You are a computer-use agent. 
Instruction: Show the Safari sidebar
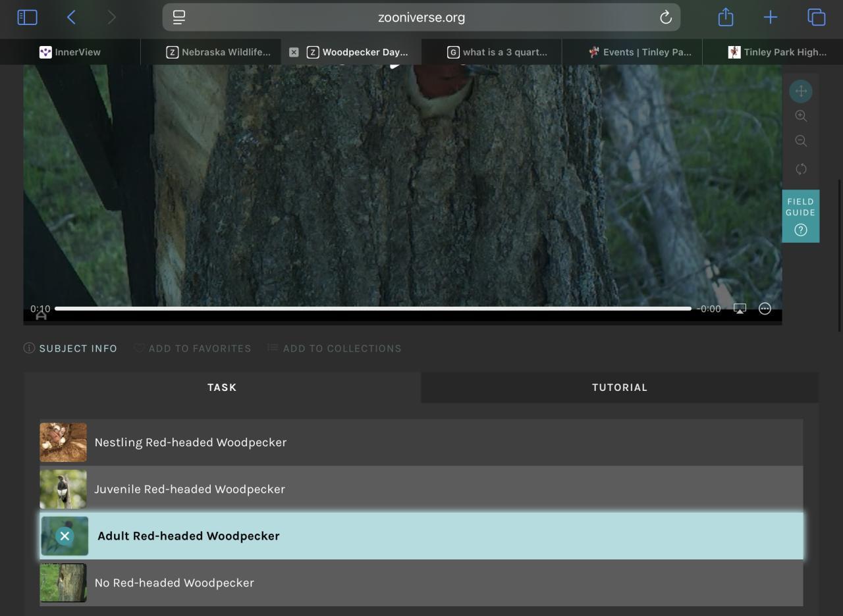(27, 18)
